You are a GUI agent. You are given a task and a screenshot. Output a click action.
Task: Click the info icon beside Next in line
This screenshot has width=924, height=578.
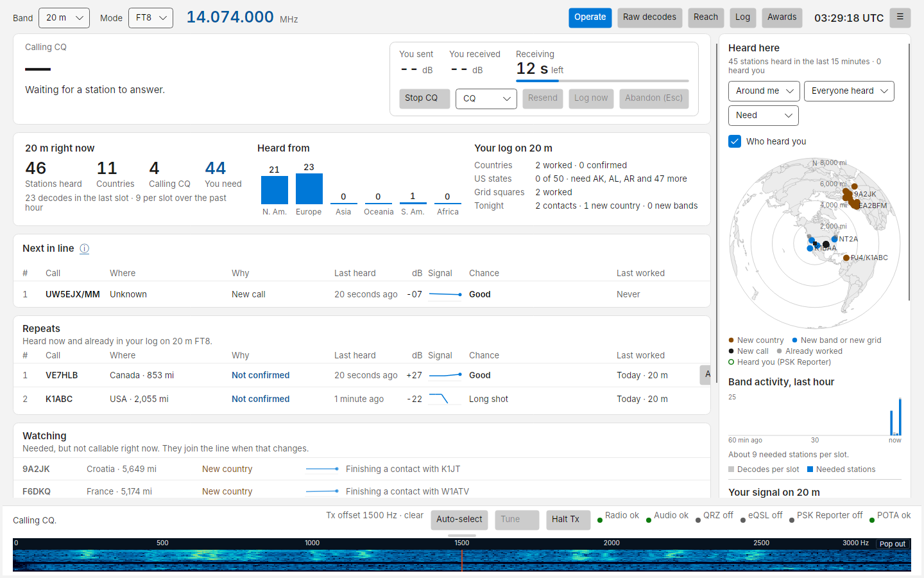[84, 249]
